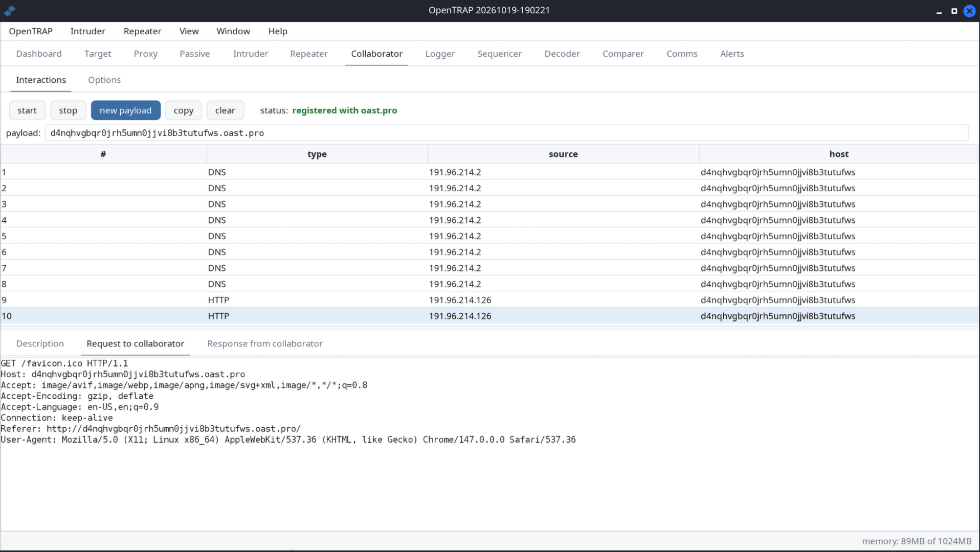The width and height of the screenshot is (980, 552).
Task: Switch to the Comparer tab
Action: tap(623, 54)
